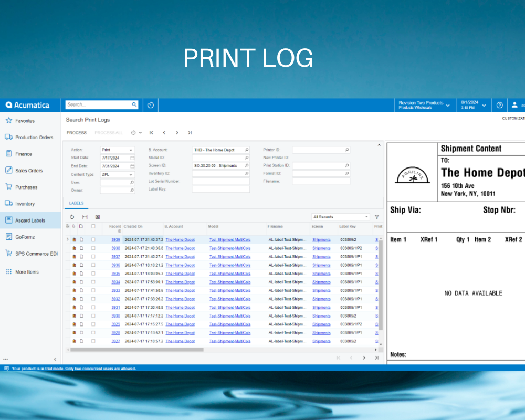Open the Print Station ID lookup magnifier
525x420 pixels.
coord(347,165)
